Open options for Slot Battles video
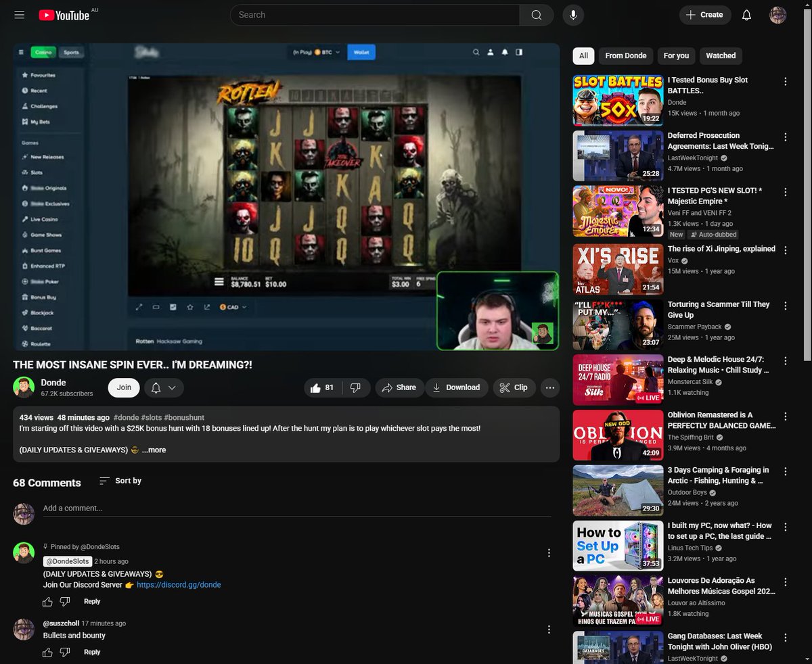The image size is (812, 664). [x=785, y=81]
